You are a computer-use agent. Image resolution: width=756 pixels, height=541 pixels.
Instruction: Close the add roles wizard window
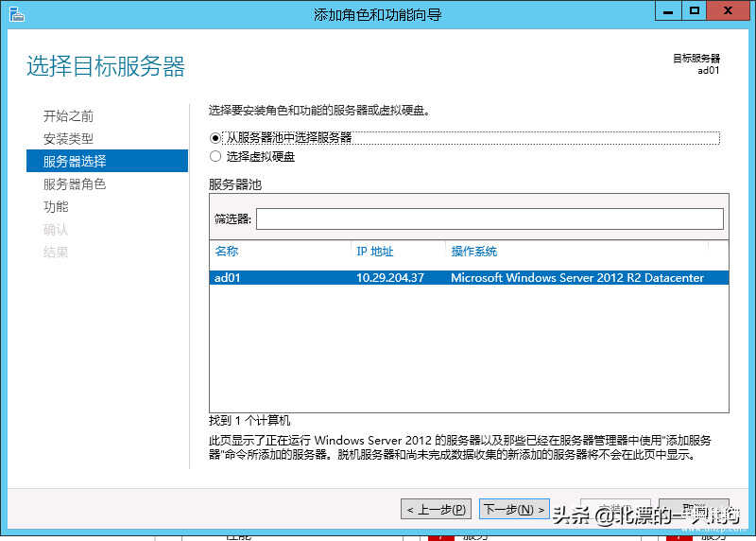[x=728, y=10]
